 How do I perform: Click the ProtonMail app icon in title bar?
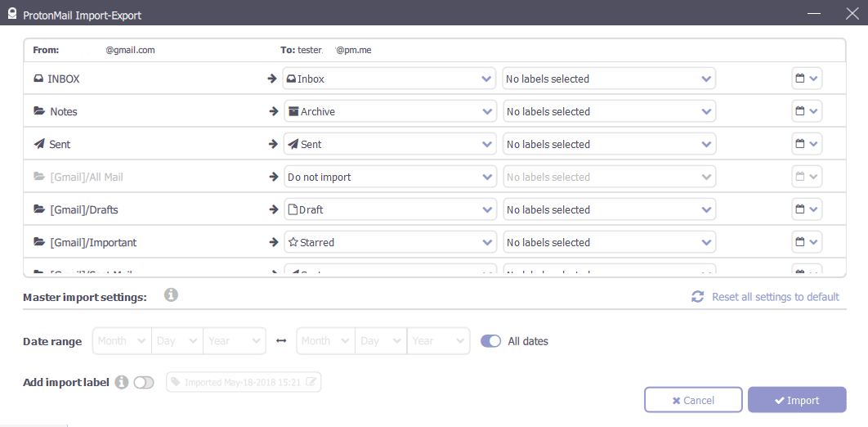pyautogui.click(x=12, y=14)
